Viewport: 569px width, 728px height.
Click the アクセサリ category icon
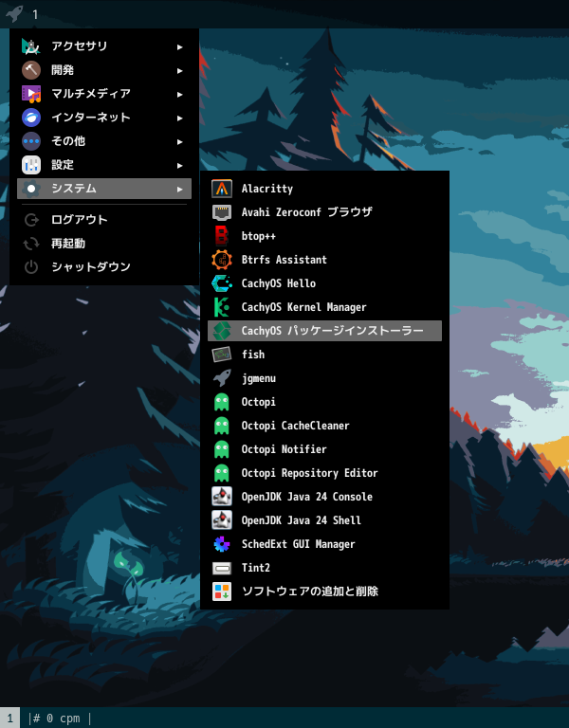(31, 46)
